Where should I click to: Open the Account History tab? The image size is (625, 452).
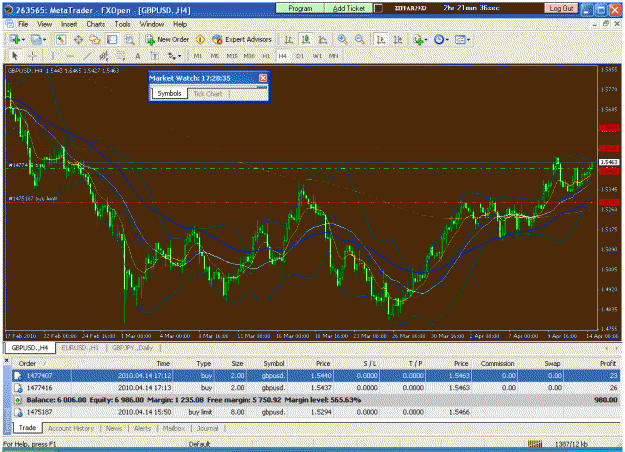[71, 428]
